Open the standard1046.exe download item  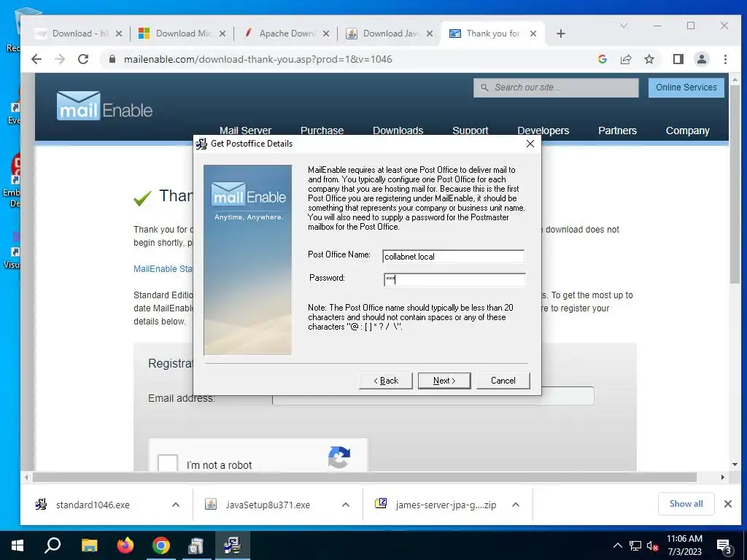pyautogui.click(x=93, y=505)
